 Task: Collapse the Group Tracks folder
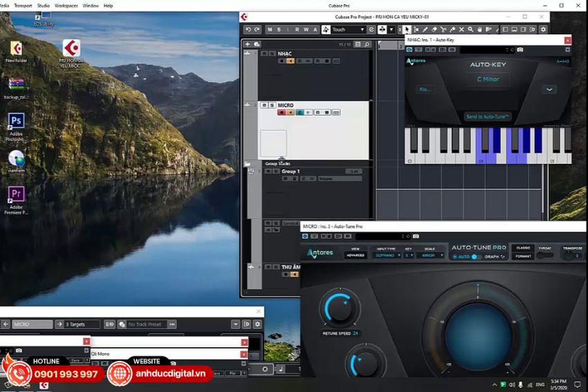click(x=247, y=164)
